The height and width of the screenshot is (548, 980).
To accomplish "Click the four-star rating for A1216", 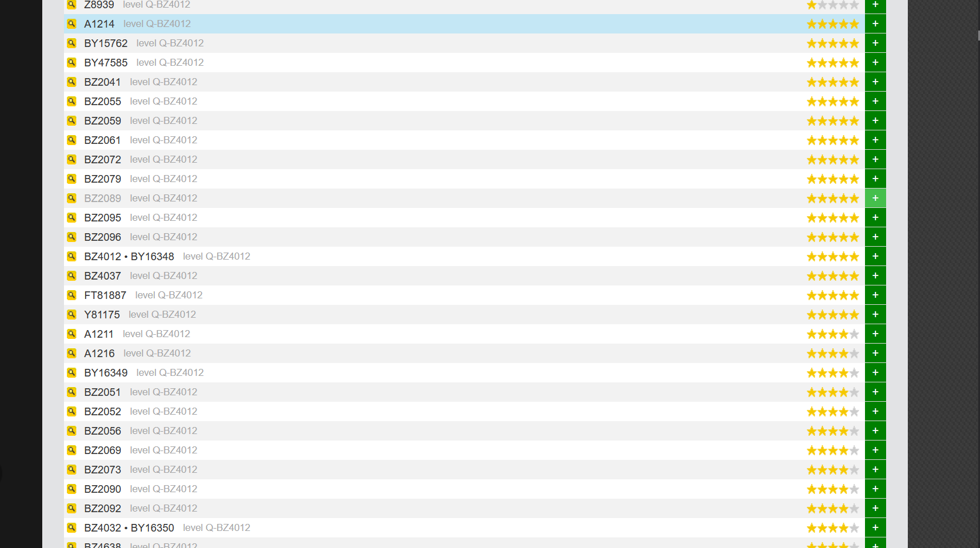I will (x=833, y=354).
